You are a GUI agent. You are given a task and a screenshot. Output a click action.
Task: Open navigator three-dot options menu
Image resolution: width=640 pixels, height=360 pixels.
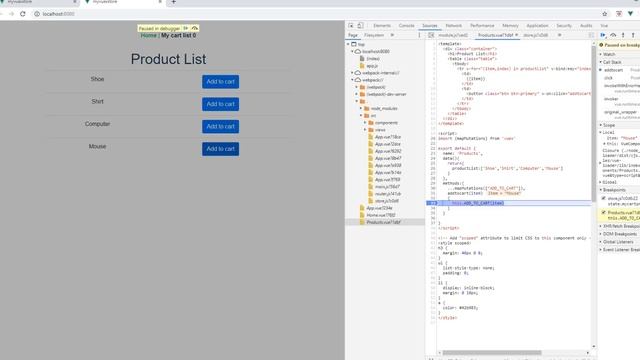tap(419, 36)
